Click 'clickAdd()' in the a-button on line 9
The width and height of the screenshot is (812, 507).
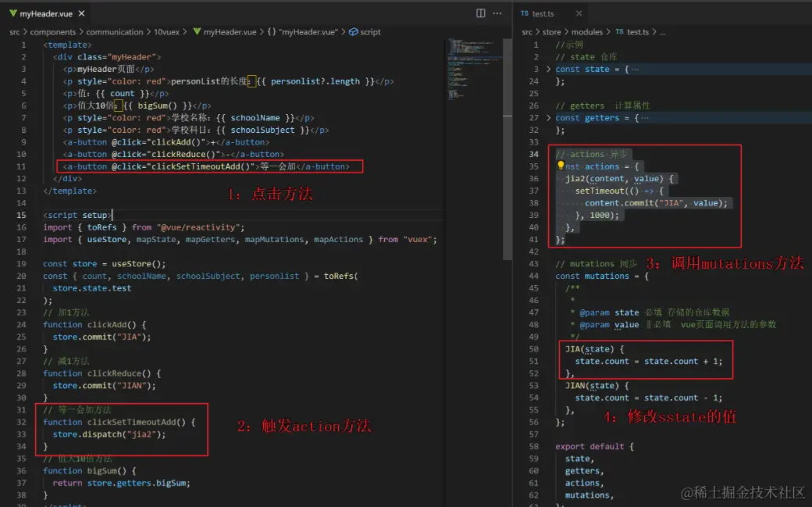pos(176,142)
